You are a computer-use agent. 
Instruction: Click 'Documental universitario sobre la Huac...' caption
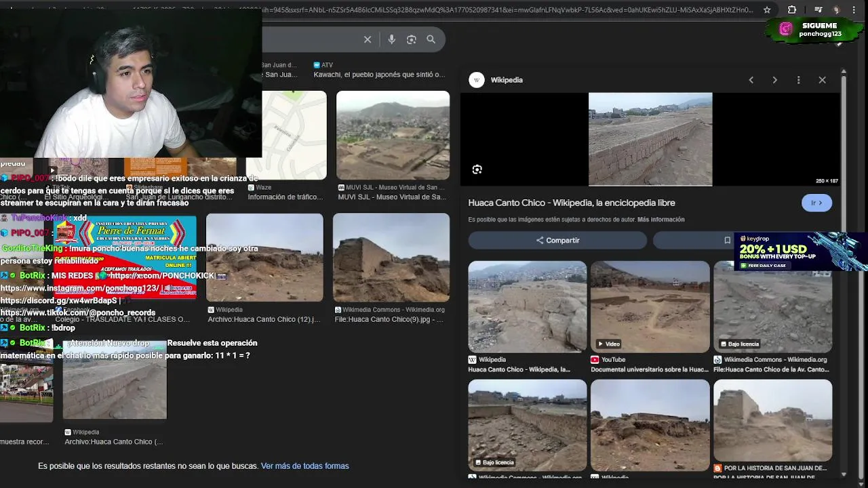[x=650, y=369]
